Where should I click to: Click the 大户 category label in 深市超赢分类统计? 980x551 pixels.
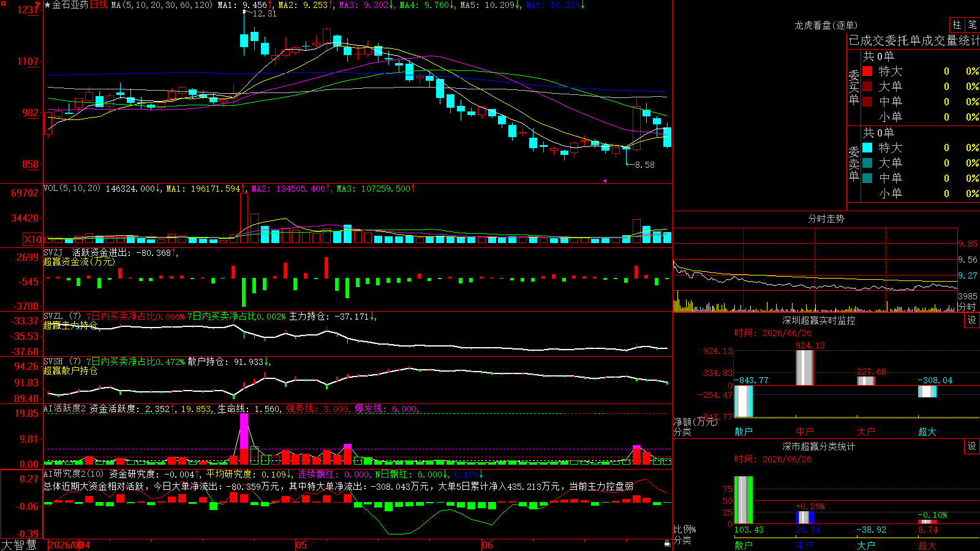point(866,545)
